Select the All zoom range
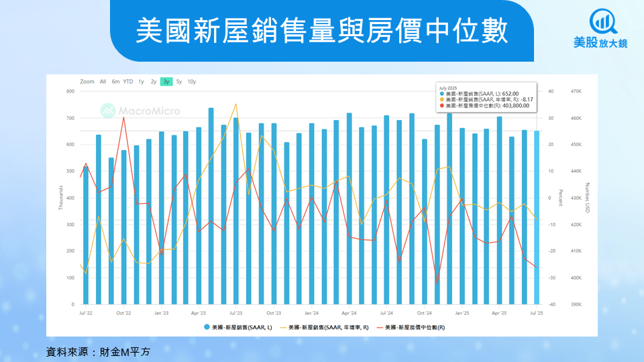Viewport: 644px width, 362px height. 103,82
